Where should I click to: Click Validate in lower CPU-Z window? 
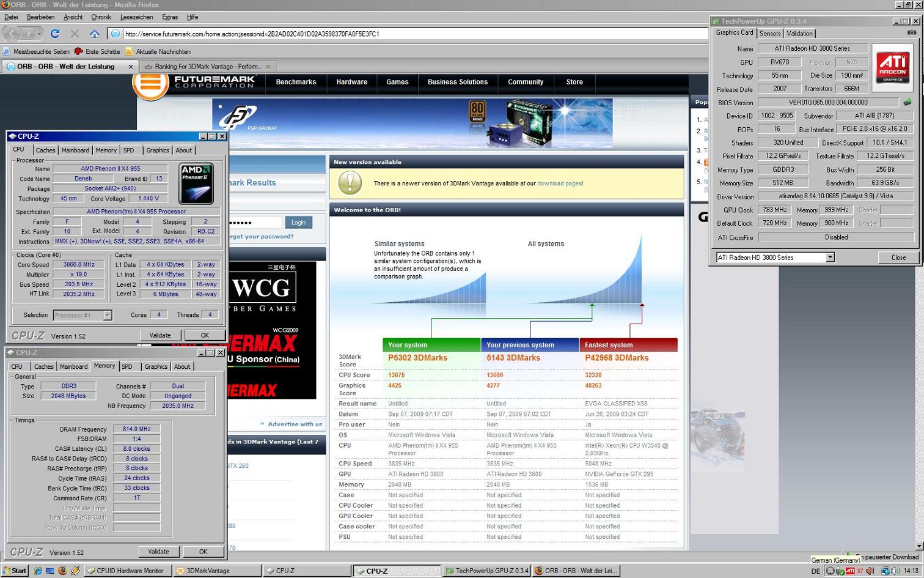point(158,552)
